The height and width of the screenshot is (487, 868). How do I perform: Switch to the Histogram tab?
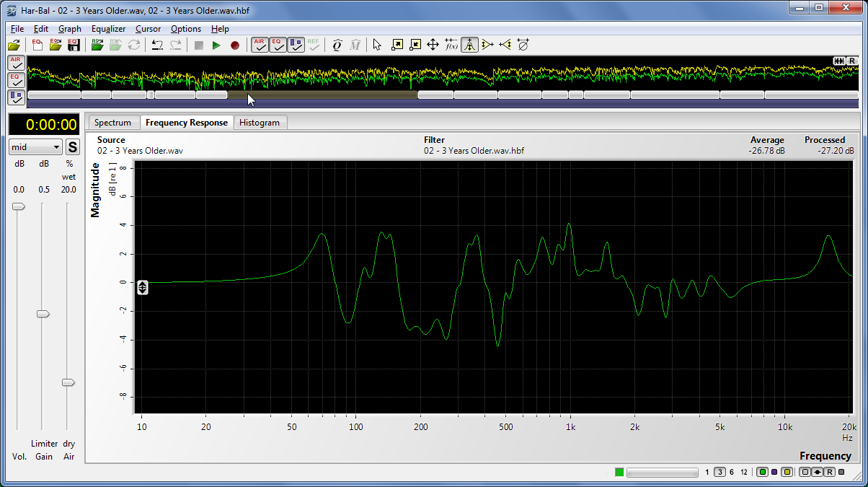(260, 123)
